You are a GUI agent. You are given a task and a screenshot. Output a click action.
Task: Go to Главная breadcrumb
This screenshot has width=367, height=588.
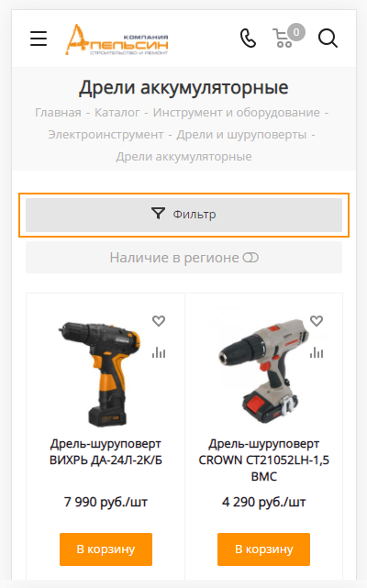(58, 113)
